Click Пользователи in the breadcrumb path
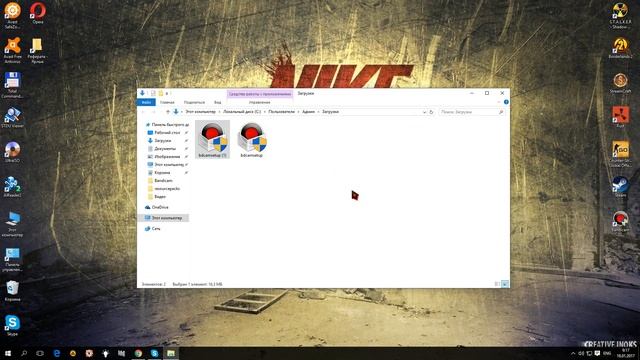This screenshot has height=360, width=640. 281,112
